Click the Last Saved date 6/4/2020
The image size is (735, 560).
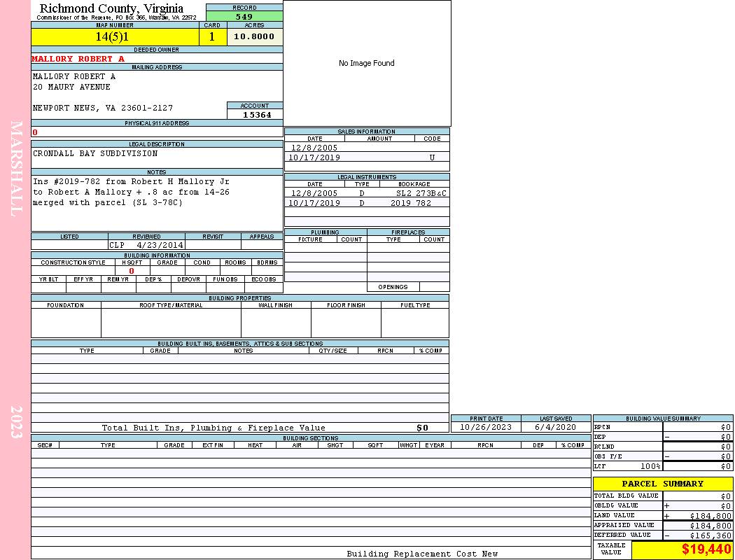tap(555, 427)
